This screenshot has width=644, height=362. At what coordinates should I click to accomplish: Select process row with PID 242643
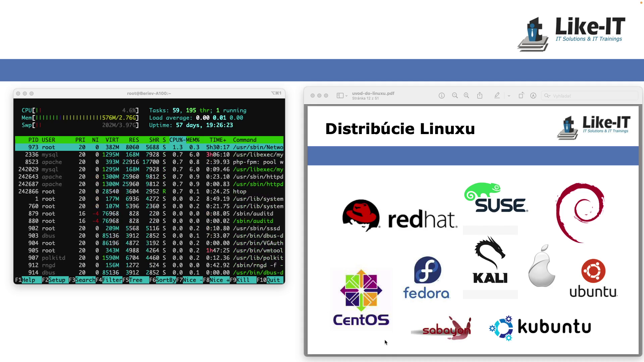point(149,177)
